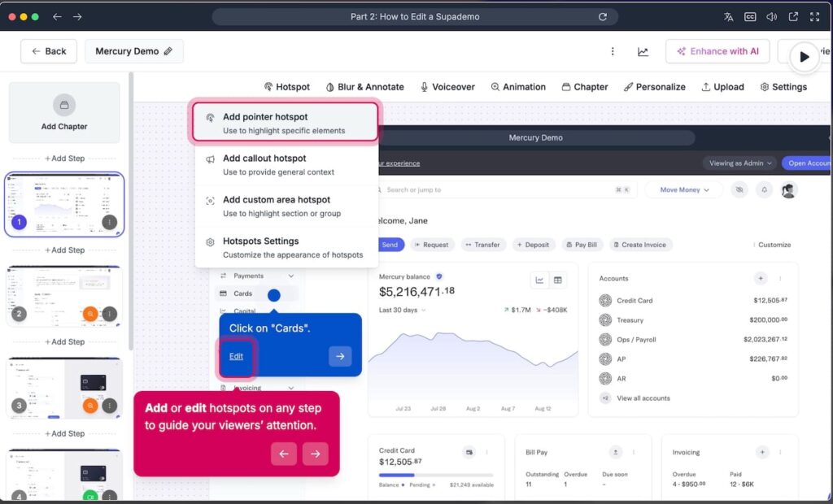
Task: Click Pay Bill action chip
Action: pos(582,245)
